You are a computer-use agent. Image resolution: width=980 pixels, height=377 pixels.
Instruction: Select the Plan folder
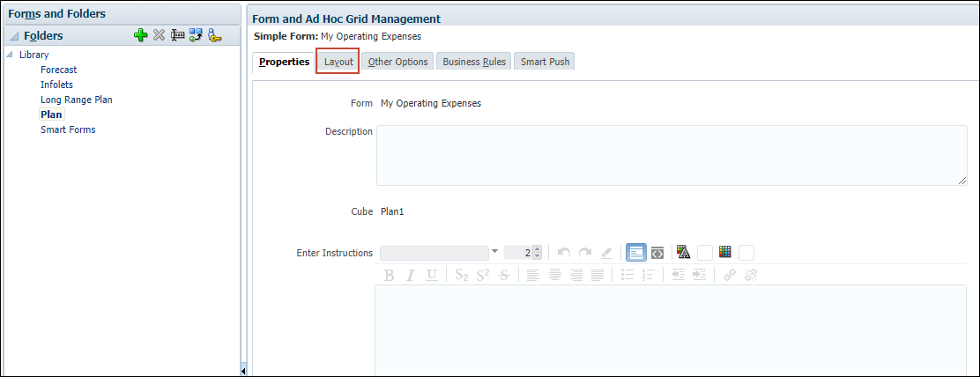coord(51,115)
